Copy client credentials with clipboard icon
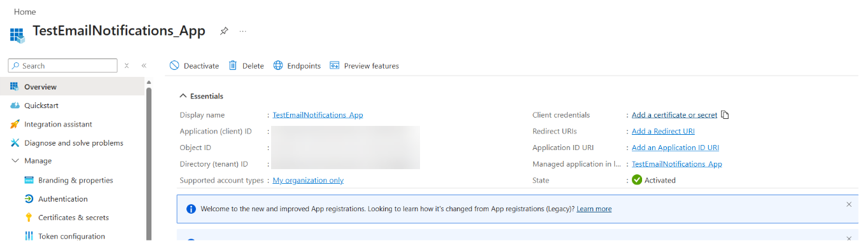Screen dimensions: 868x248 (x=725, y=115)
